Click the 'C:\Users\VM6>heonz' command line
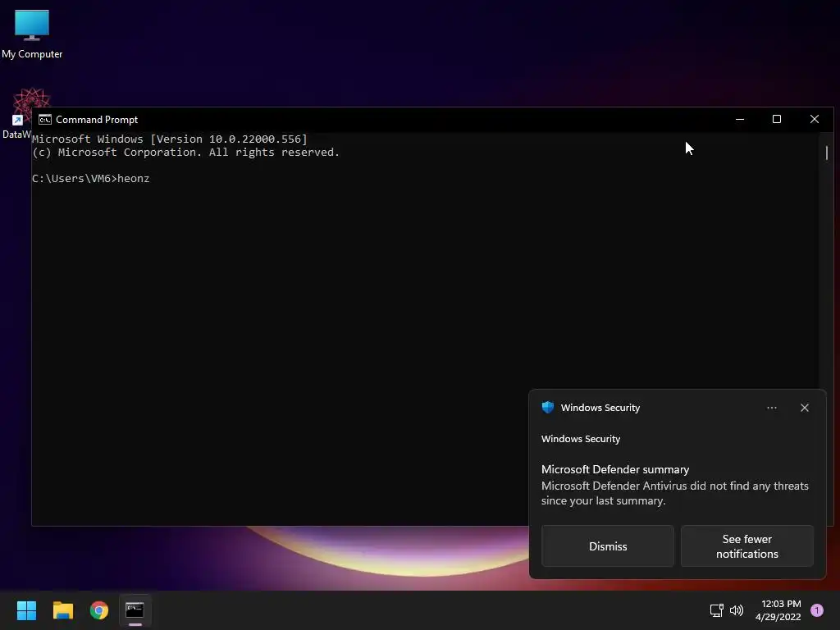The image size is (840, 630). tap(90, 178)
